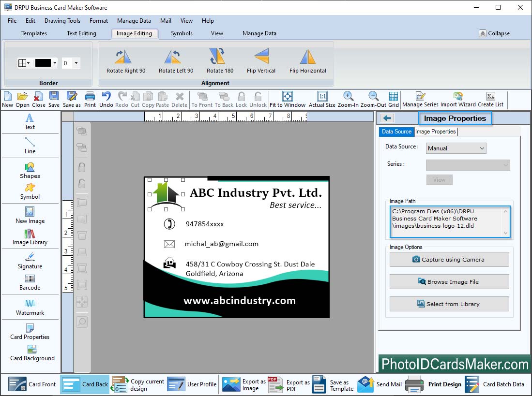Open the Manage Data menu
This screenshot has width=532, height=396.
point(134,21)
